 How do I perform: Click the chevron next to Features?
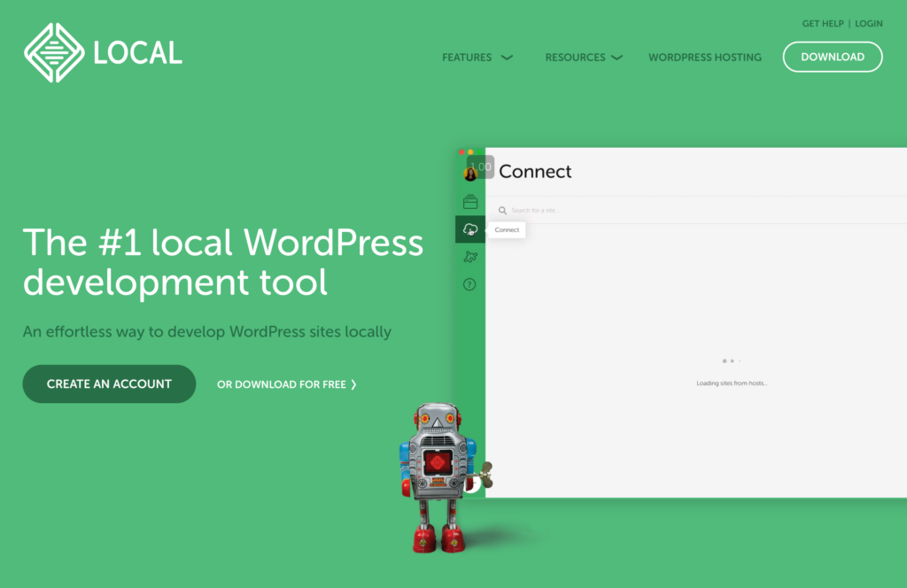click(507, 58)
